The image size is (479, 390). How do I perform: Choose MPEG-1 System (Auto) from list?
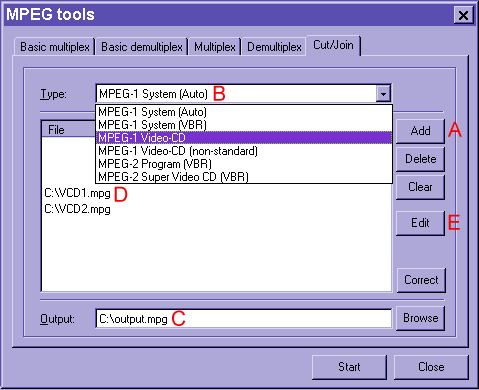tap(244, 112)
